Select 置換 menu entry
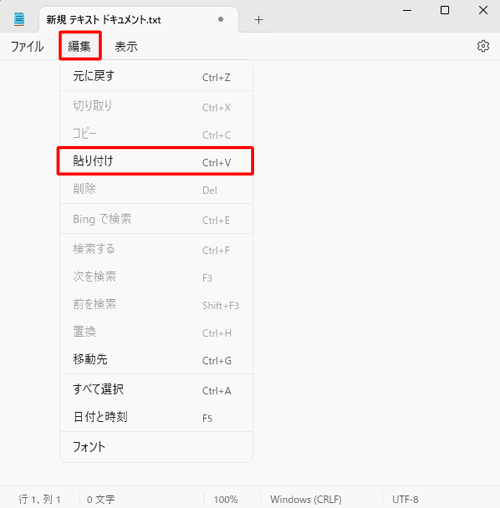Screen dimensions: 500x508 (156, 332)
